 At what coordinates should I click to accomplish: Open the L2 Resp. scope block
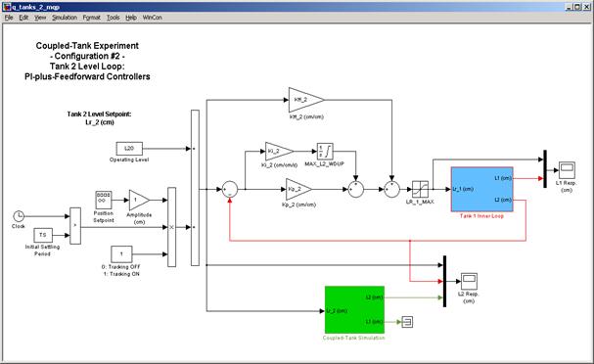click(x=469, y=282)
